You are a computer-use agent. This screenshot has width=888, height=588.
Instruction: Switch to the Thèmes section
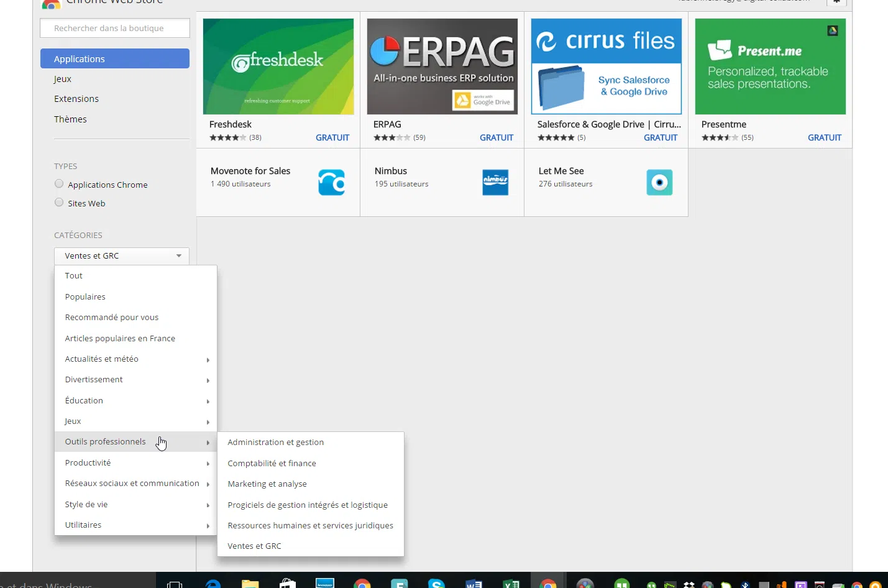tap(70, 119)
